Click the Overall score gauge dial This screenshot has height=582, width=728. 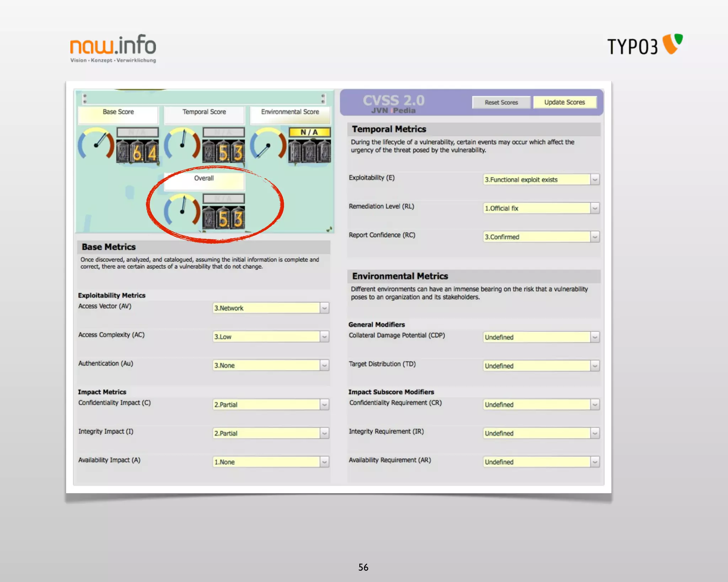tap(182, 210)
